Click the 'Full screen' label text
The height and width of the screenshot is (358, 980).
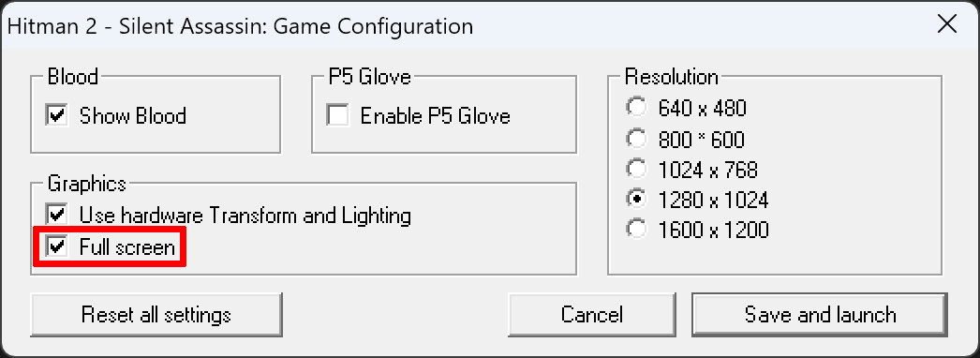[126, 248]
